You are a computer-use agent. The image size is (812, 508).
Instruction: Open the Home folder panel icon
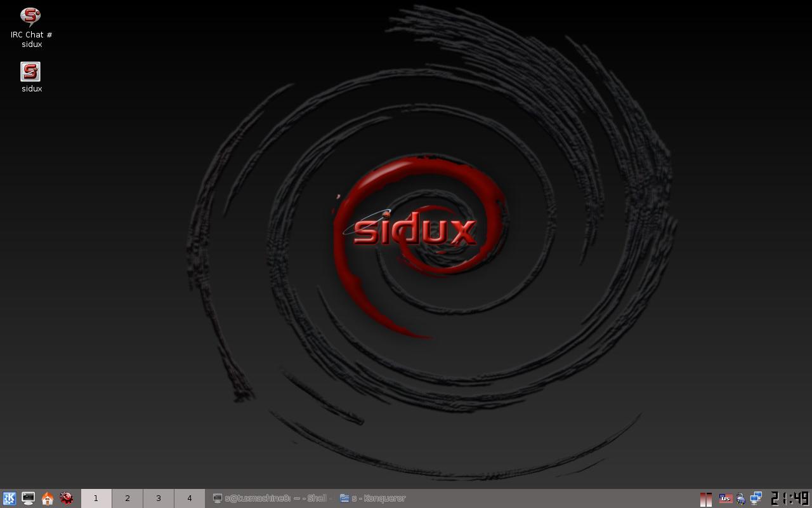[x=47, y=498]
